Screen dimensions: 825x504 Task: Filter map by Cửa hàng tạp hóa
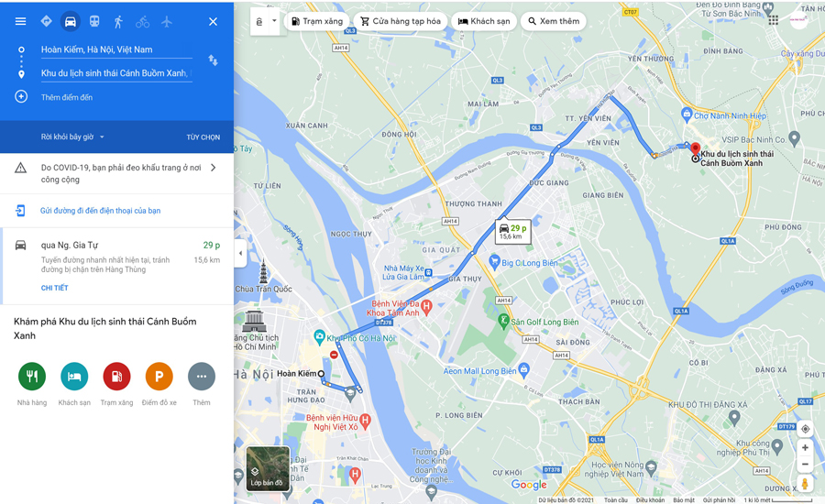pyautogui.click(x=401, y=21)
